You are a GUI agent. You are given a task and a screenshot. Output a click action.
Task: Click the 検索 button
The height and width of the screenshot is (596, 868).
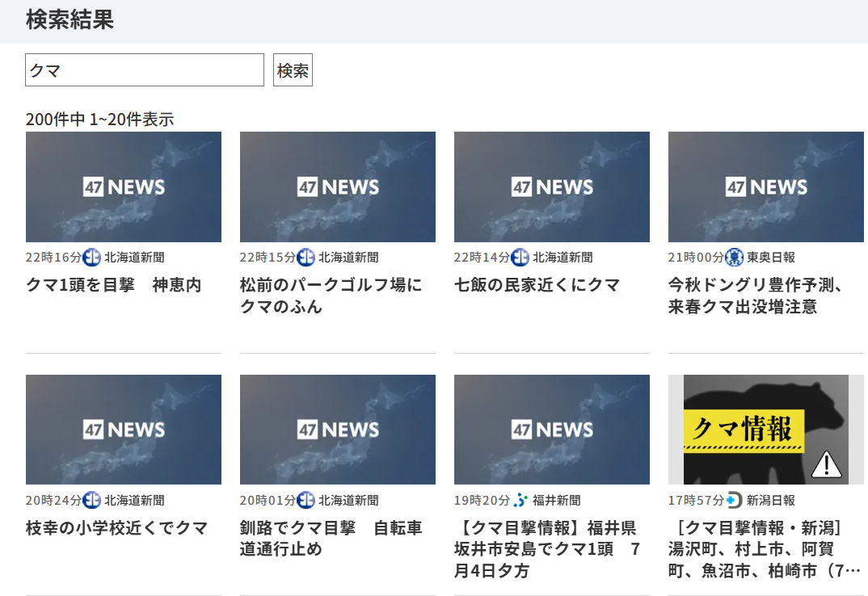click(293, 69)
